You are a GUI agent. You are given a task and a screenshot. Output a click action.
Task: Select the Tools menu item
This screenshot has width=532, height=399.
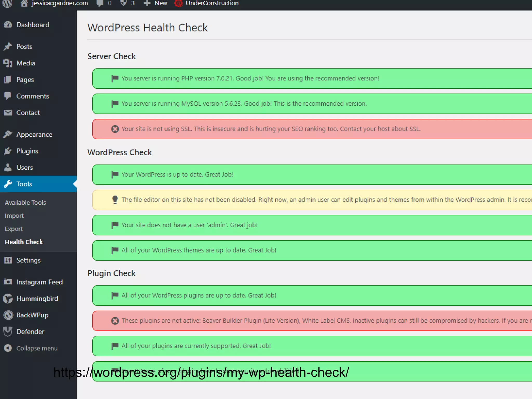tap(24, 184)
